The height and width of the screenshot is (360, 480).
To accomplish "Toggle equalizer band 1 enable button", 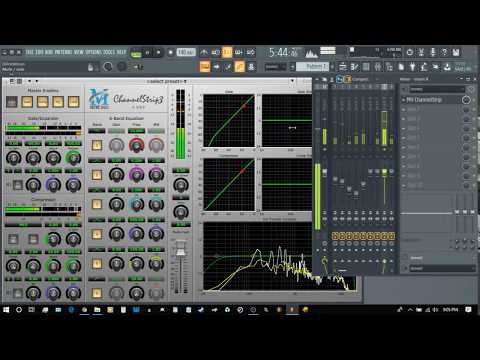I will (97, 145).
